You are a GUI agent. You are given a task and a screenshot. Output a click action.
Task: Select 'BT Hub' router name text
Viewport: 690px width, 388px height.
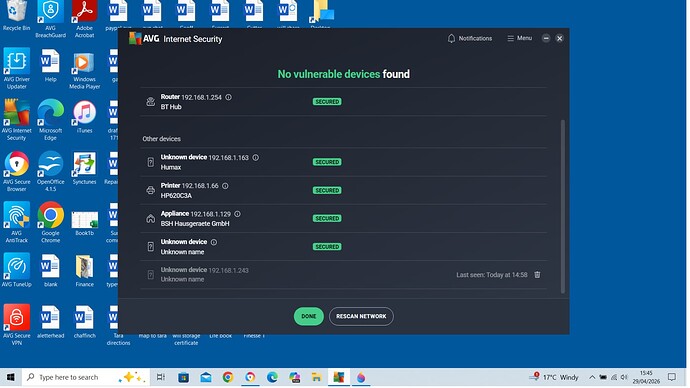click(171, 107)
